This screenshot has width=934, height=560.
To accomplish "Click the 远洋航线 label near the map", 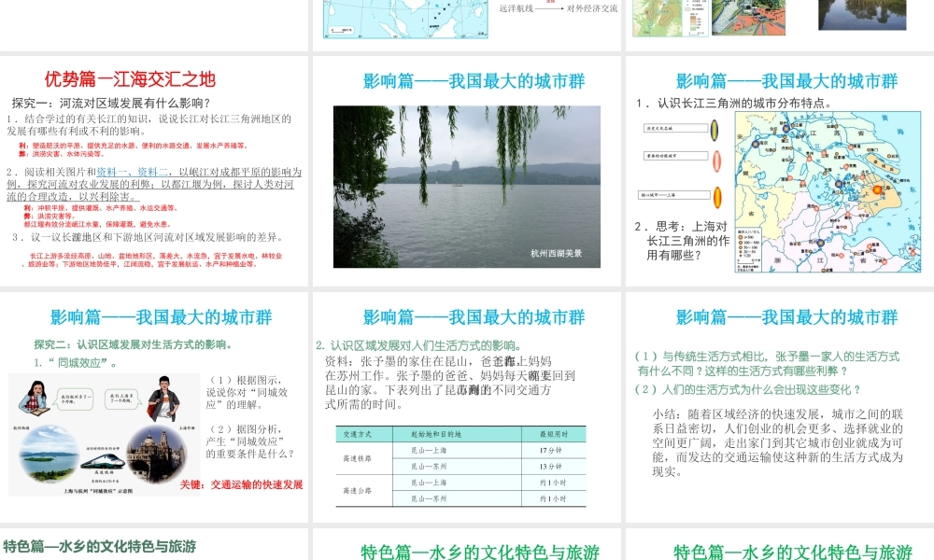I will click(516, 9).
